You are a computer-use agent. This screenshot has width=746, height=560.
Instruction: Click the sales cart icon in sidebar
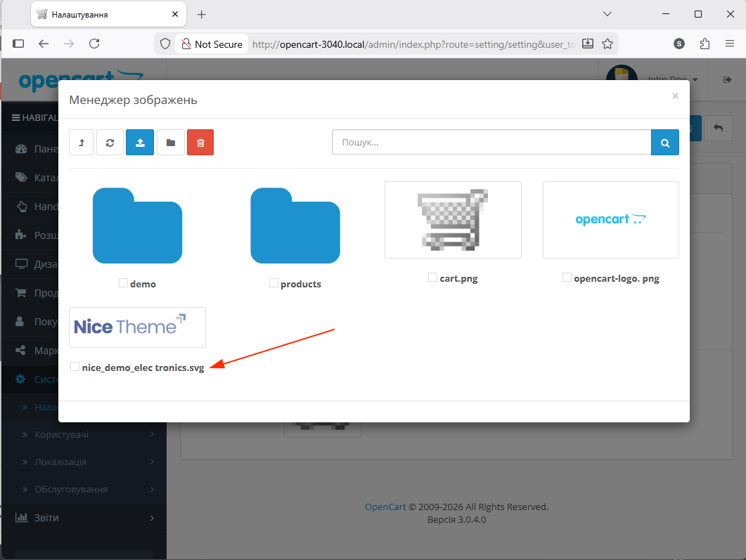tap(21, 293)
